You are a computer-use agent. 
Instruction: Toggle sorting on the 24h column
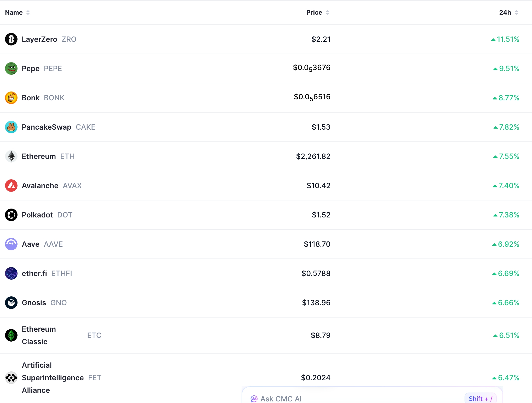point(516,12)
